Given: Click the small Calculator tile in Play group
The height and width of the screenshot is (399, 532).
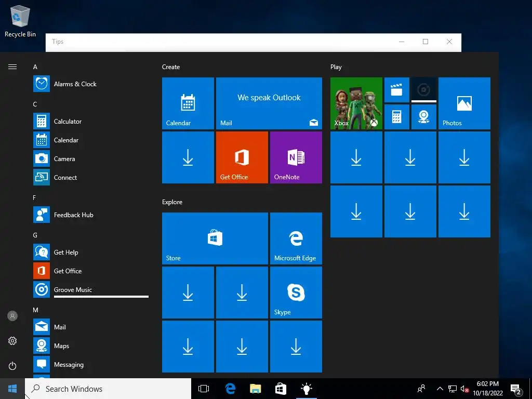Looking at the screenshot, I should click(396, 117).
